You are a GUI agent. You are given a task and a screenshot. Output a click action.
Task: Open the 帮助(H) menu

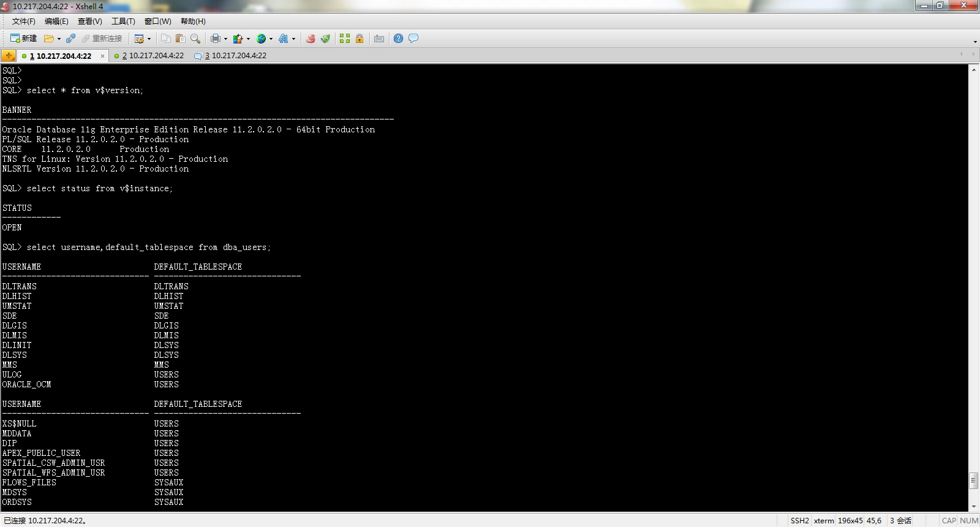[x=193, y=21]
